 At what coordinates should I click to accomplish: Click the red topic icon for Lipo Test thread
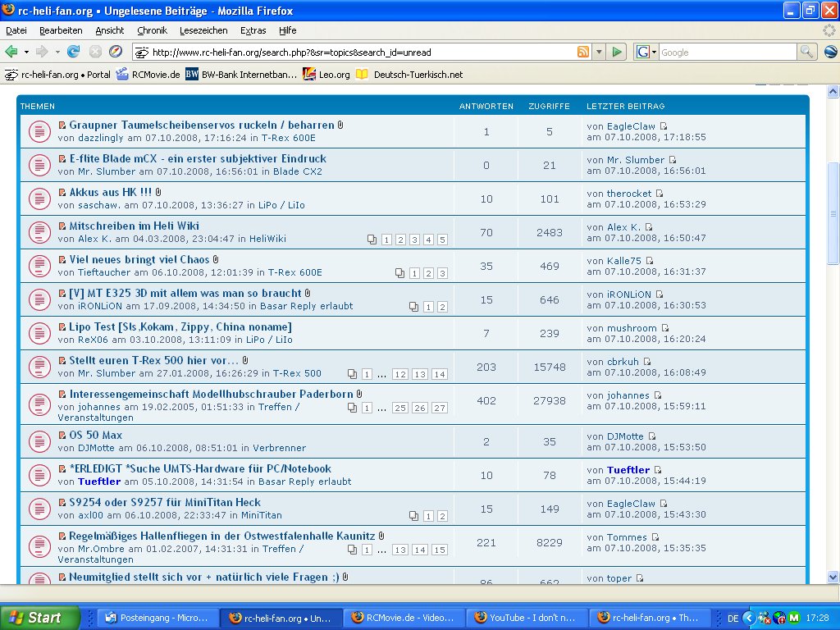[x=39, y=333]
